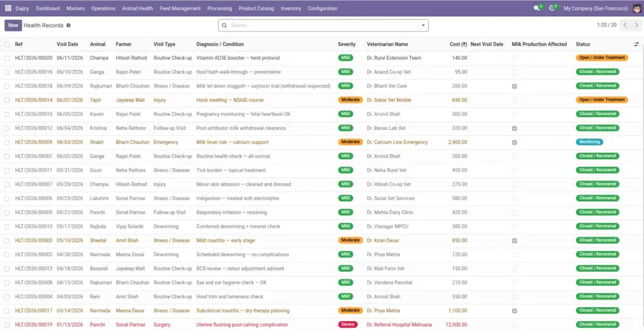Click 'Tick burden — topical treatment' cell
The image size is (644, 331).
point(231,171)
